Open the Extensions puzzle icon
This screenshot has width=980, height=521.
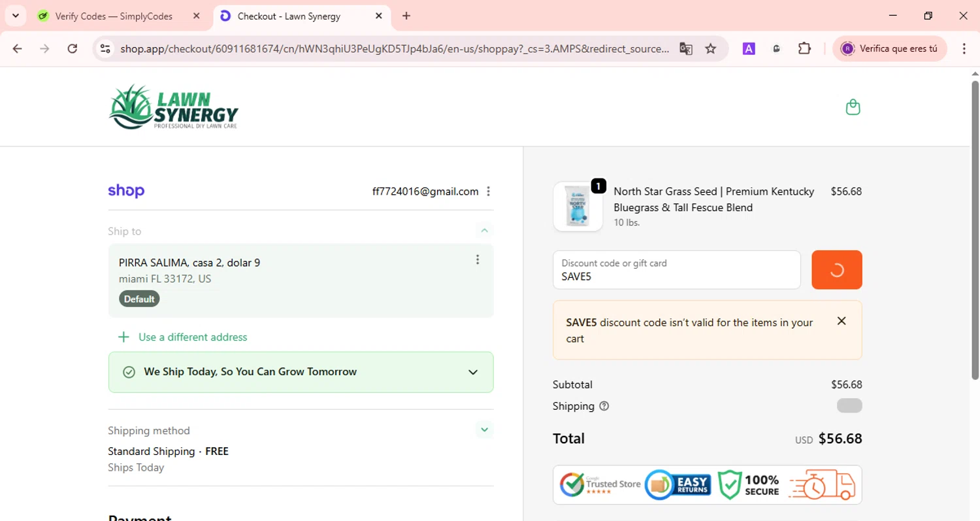click(804, 48)
